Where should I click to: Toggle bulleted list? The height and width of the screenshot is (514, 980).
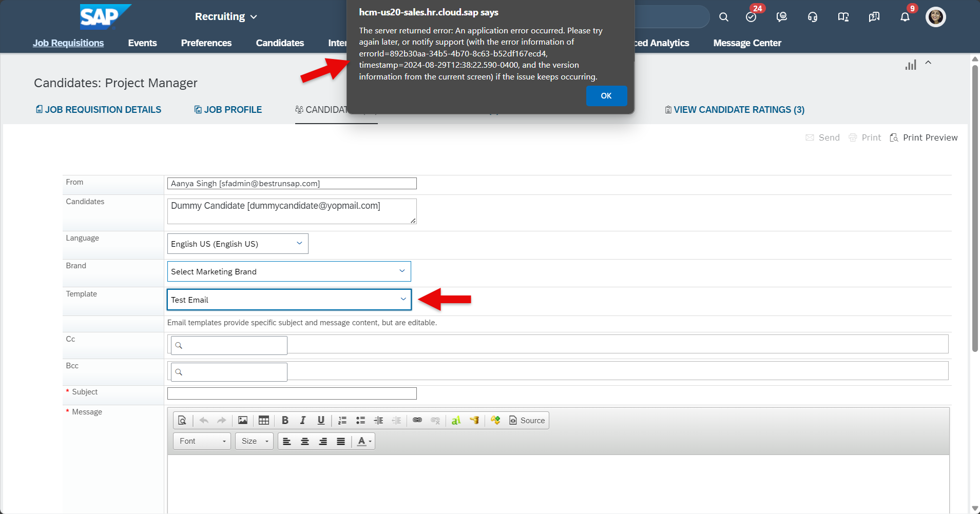[360, 421]
